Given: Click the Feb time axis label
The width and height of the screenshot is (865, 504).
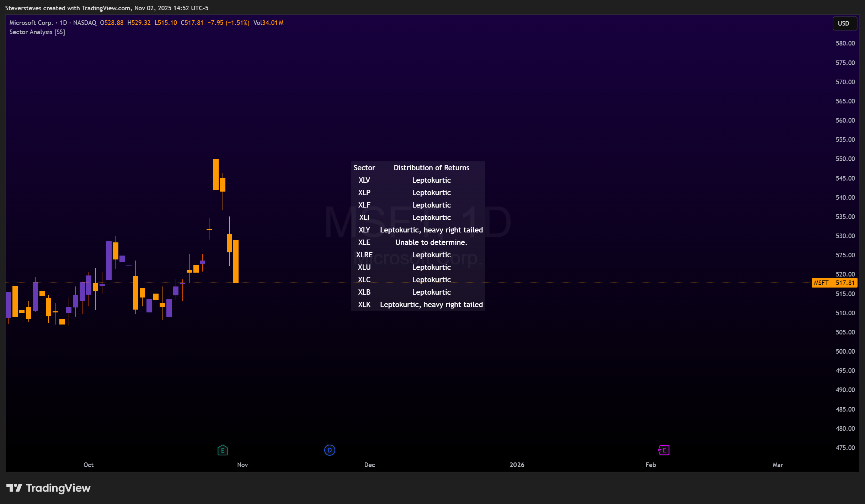Looking at the screenshot, I should tap(651, 465).
